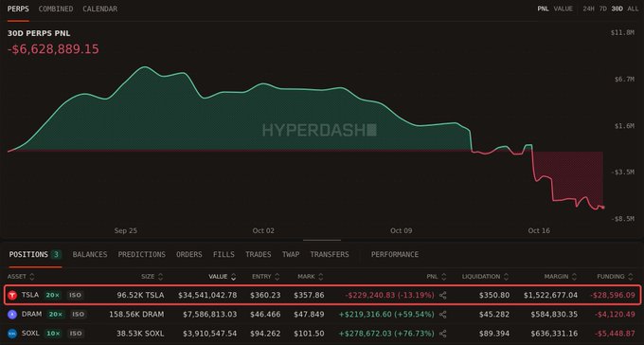This screenshot has height=345, width=644.
Task: Select Value chart mode
Action: click(563, 9)
